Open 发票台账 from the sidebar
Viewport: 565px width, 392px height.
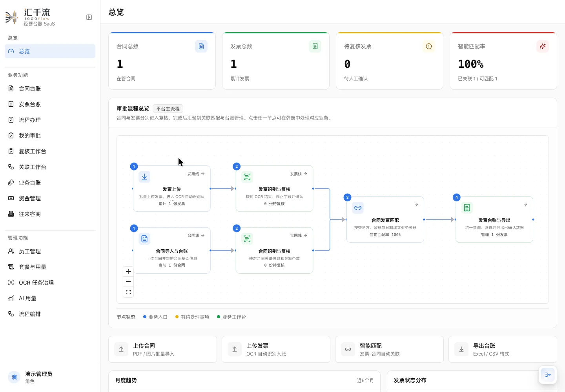coord(50,104)
